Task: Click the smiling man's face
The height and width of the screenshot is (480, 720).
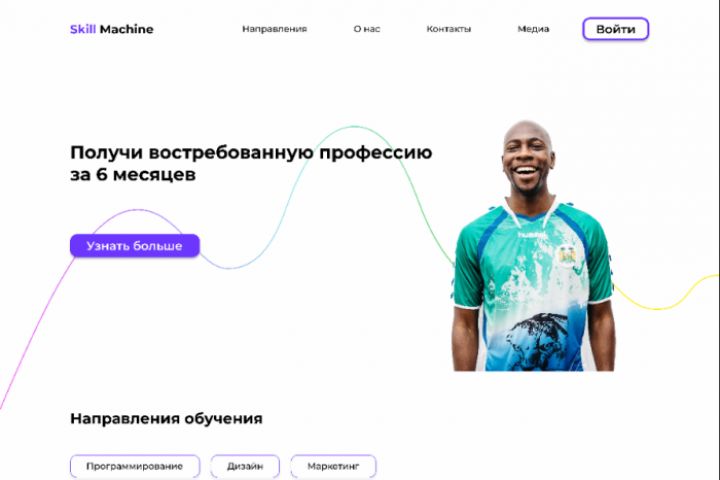Action: pos(528,160)
